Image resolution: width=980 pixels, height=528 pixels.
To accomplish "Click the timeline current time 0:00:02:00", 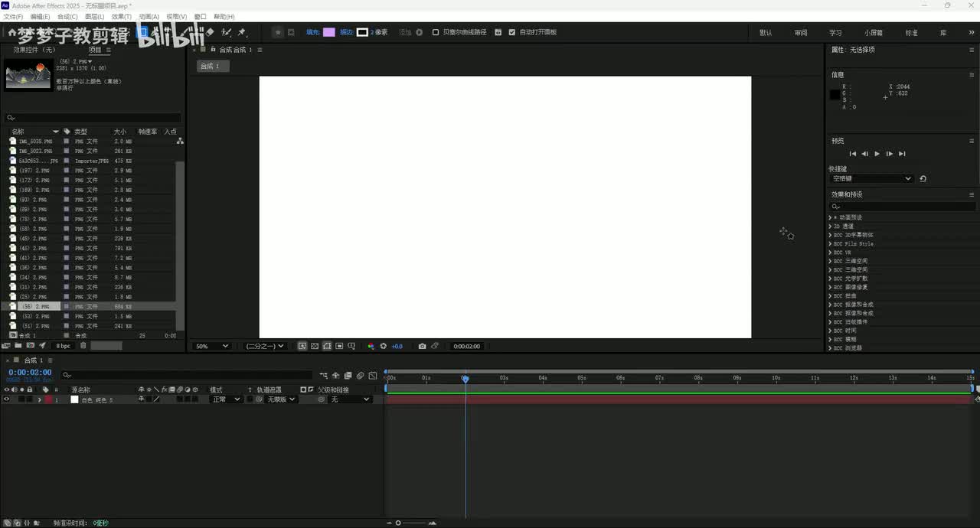I will pos(30,372).
